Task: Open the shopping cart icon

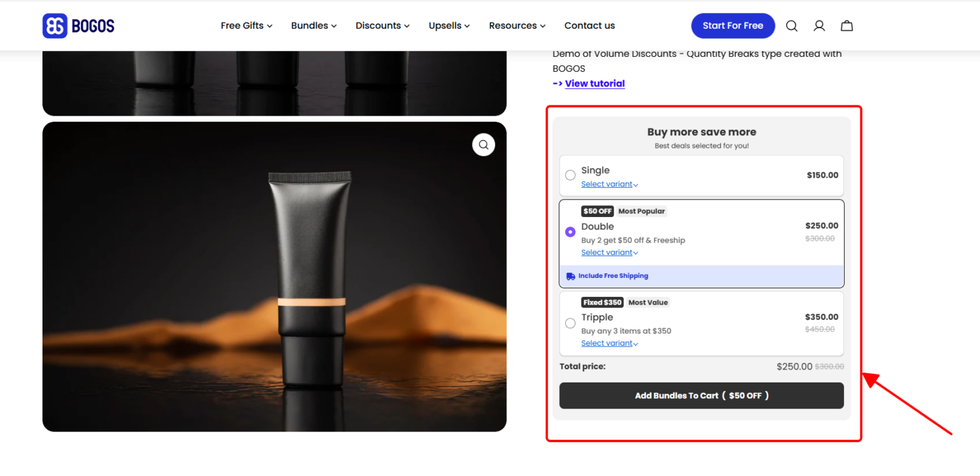Action: pos(846,25)
